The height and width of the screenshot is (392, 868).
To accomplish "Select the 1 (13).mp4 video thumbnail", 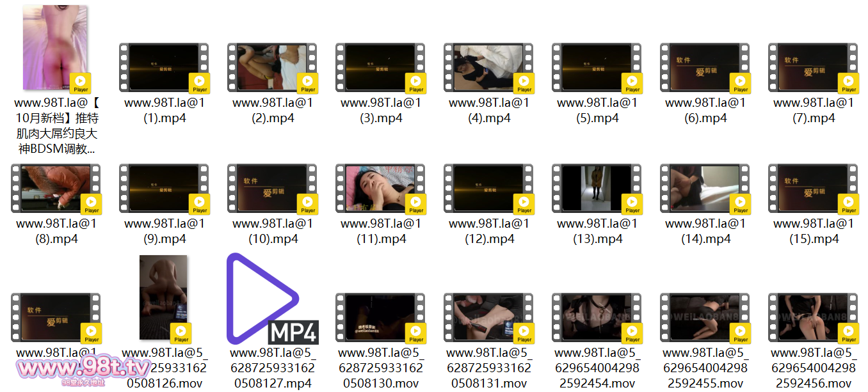I will tap(597, 188).
